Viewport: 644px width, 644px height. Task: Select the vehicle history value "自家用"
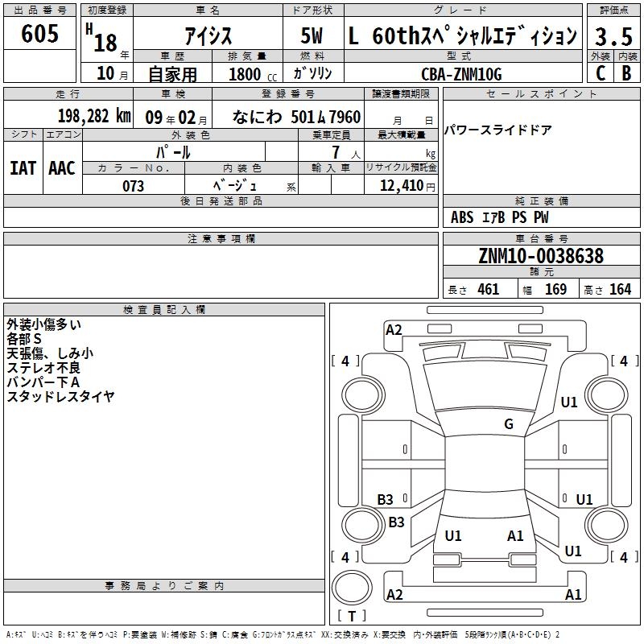click(x=172, y=74)
